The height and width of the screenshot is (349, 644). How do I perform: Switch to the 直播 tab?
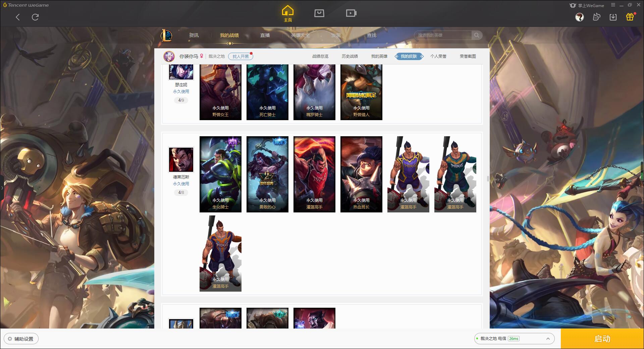point(265,35)
